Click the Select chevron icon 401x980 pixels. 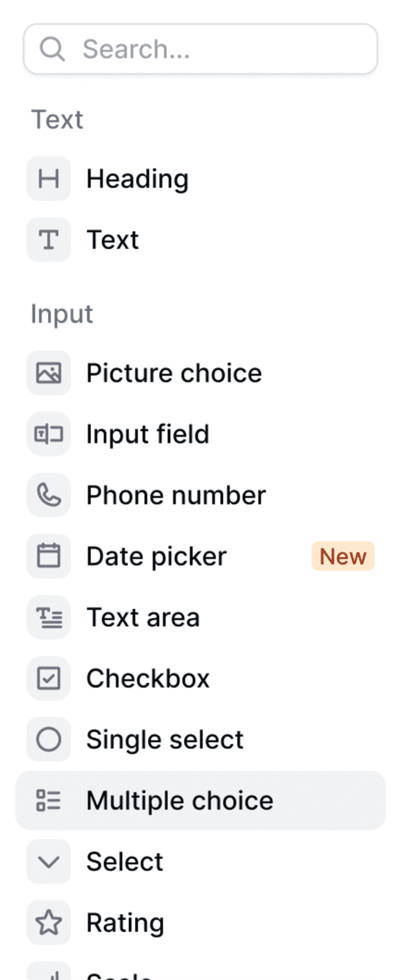click(x=49, y=862)
